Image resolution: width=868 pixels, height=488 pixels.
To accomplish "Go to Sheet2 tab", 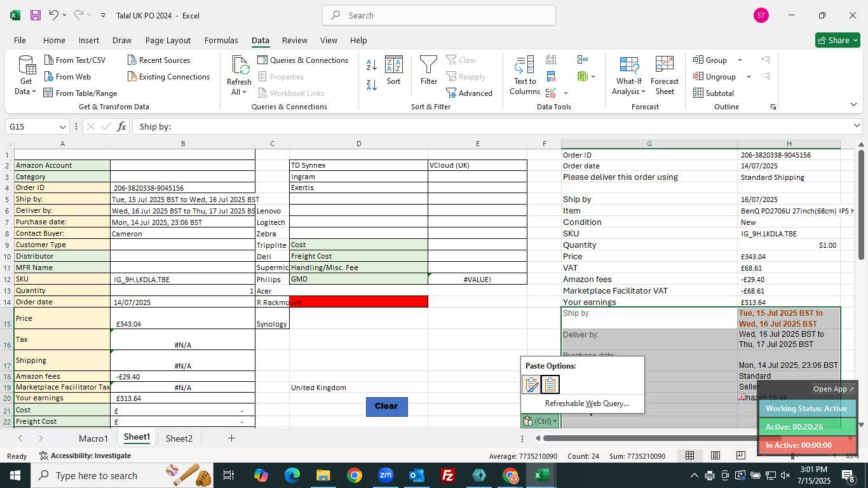I will click(179, 438).
